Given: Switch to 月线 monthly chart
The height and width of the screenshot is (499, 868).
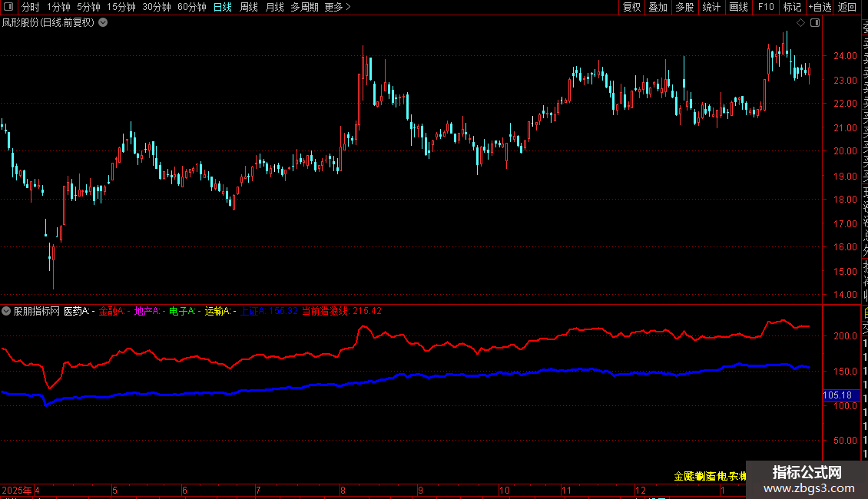Looking at the screenshot, I should pos(274,7).
